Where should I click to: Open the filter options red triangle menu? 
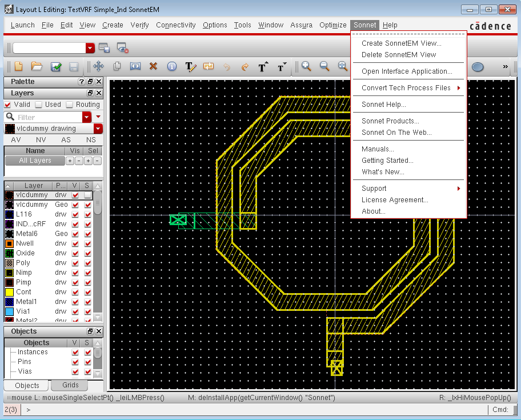98,117
